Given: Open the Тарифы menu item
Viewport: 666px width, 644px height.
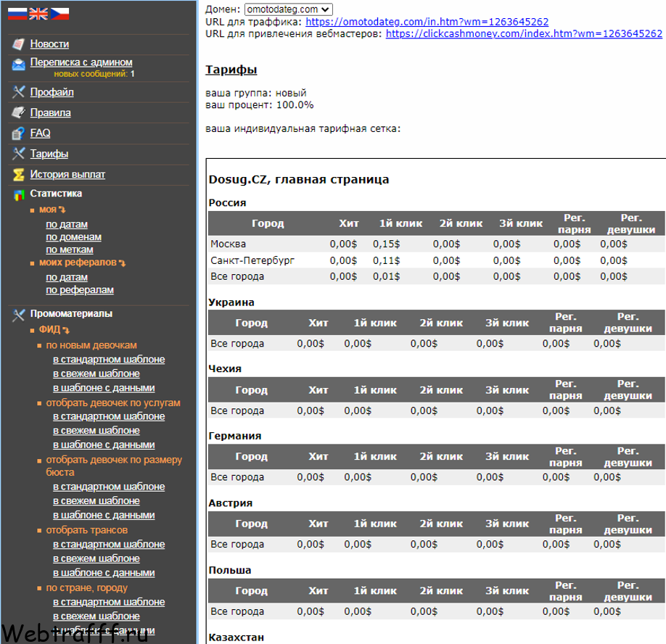Looking at the screenshot, I should click(49, 154).
